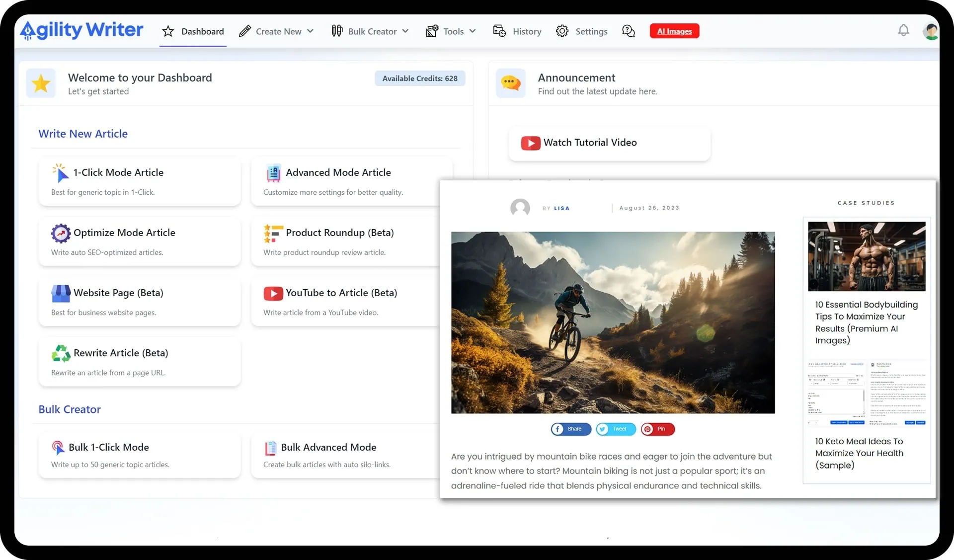Click the 'CASE STUDIES' sidebar heading
This screenshot has width=954, height=560.
pos(866,203)
